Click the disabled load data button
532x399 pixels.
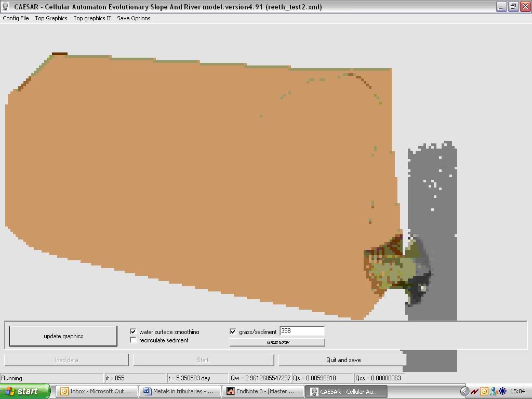click(66, 360)
